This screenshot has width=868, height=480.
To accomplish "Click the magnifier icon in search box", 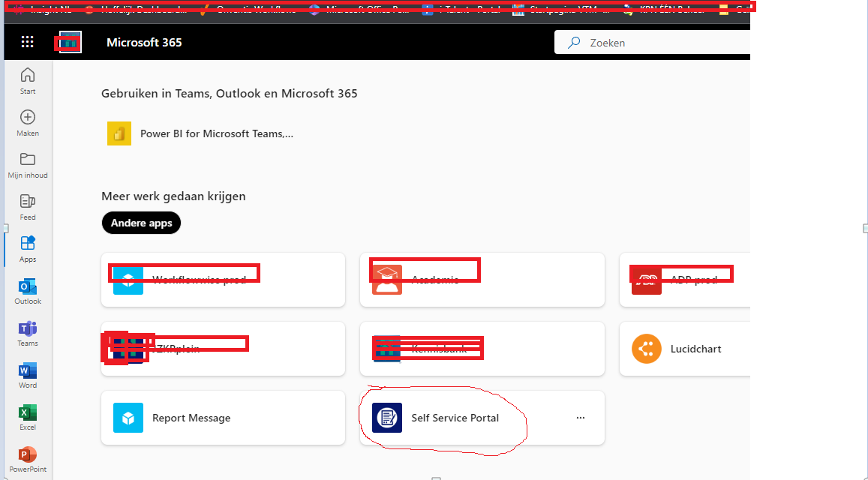I will [x=574, y=43].
